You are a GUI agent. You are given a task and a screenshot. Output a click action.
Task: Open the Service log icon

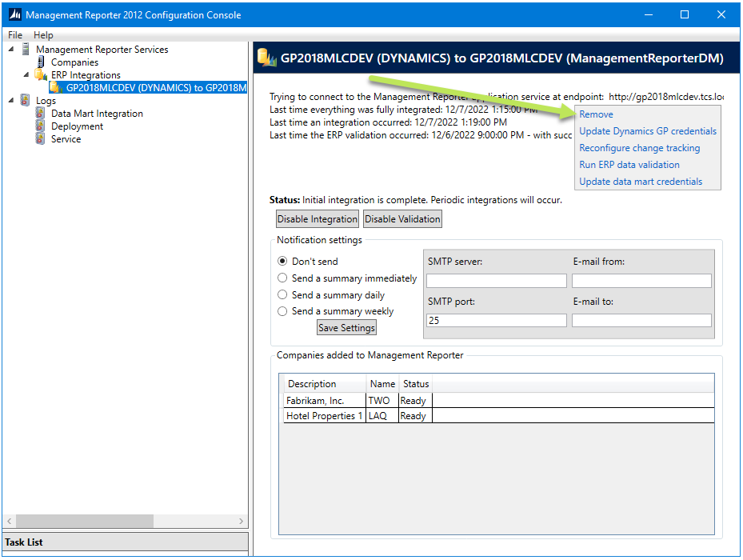(40, 138)
